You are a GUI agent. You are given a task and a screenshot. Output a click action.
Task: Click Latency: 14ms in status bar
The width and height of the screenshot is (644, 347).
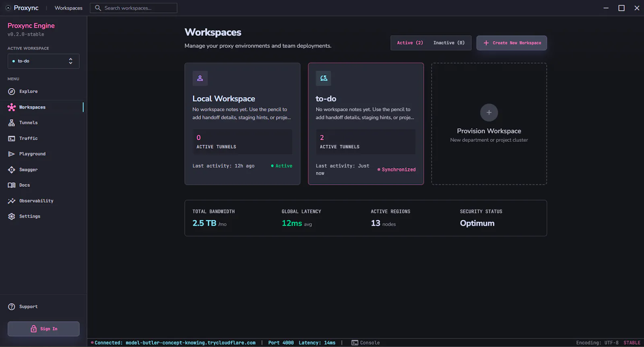tap(317, 343)
